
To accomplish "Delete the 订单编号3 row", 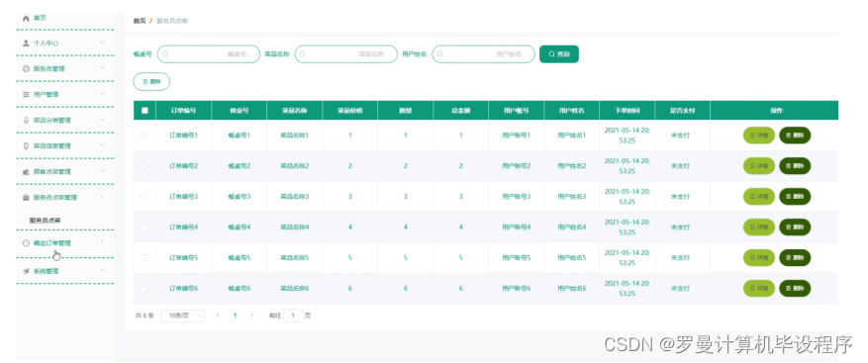I will pos(795,197).
